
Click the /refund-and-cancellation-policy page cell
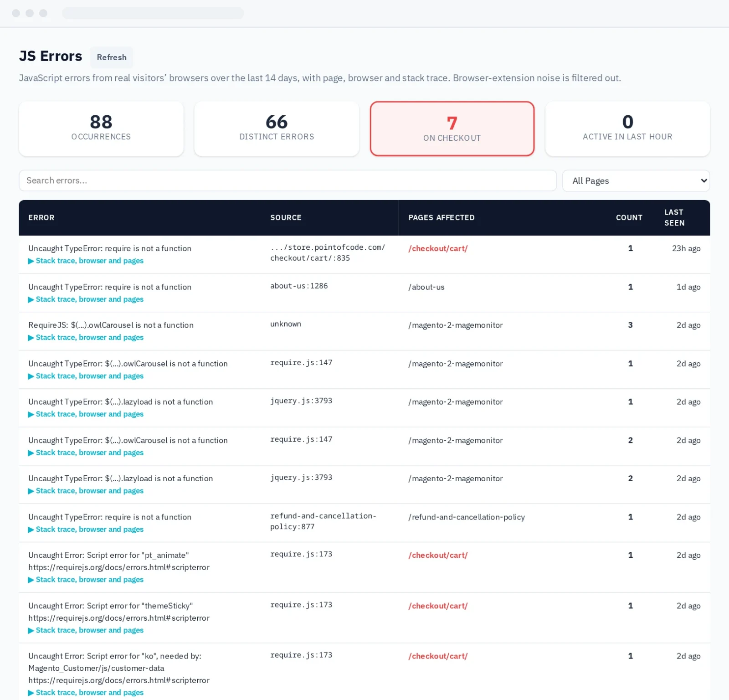point(467,517)
